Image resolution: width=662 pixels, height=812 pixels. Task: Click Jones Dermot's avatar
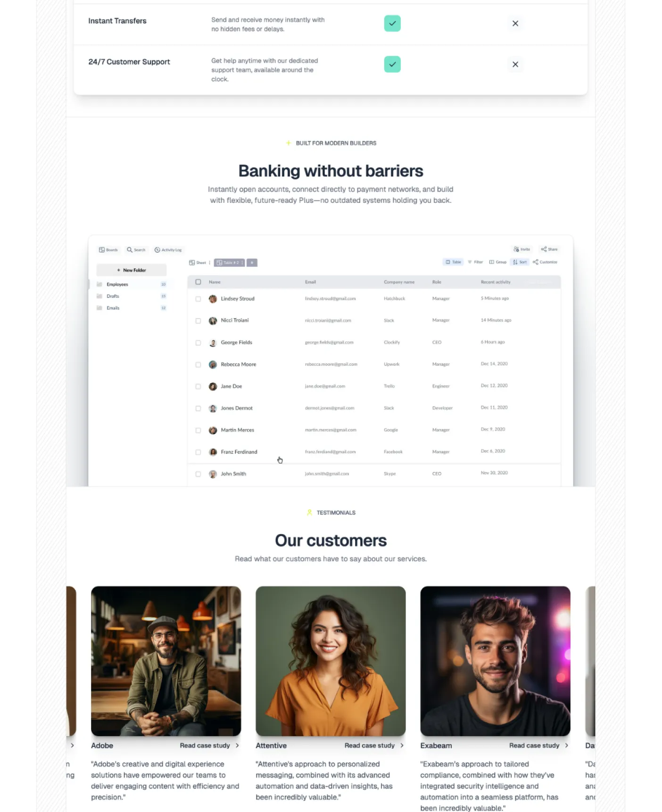pyautogui.click(x=213, y=408)
